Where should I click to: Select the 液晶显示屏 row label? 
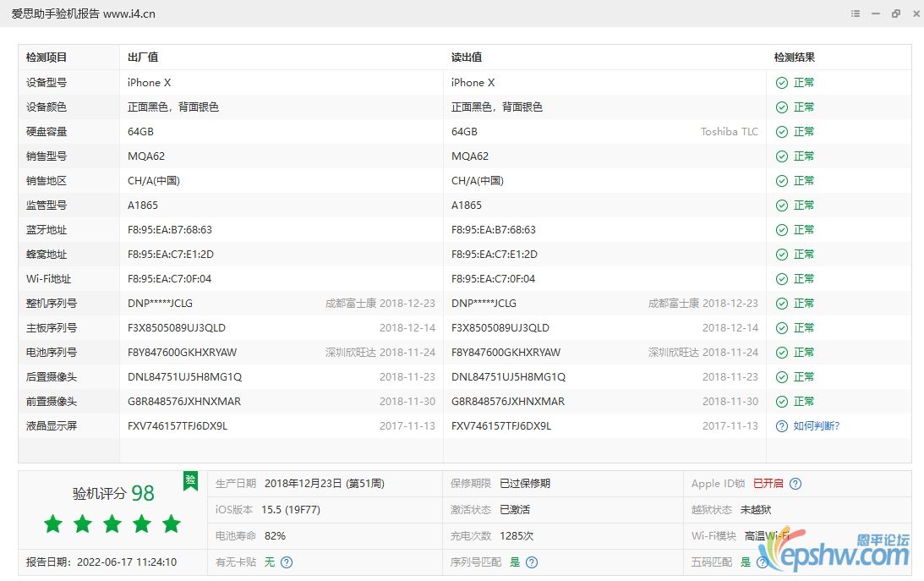point(52,426)
